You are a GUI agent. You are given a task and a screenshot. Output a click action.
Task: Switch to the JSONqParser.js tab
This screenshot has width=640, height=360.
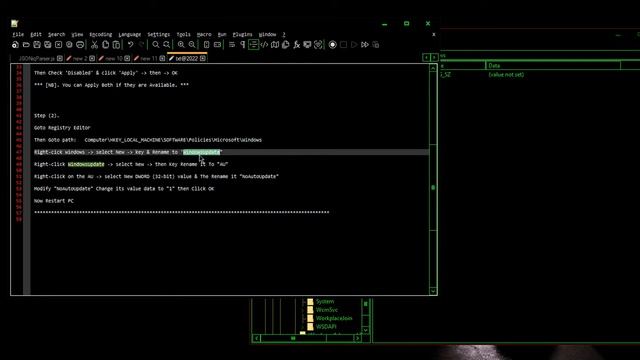click(37, 58)
